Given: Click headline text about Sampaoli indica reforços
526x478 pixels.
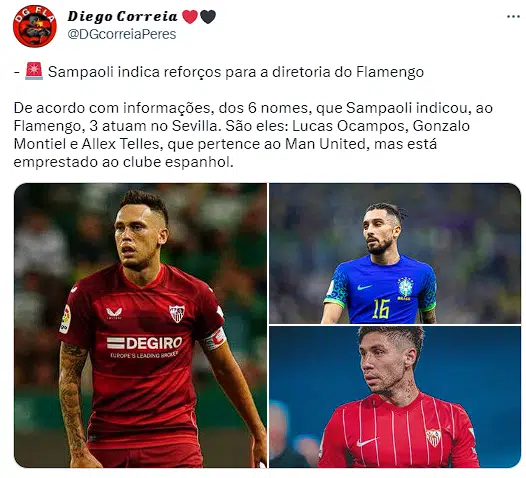Looking at the screenshot, I should coord(236,72).
